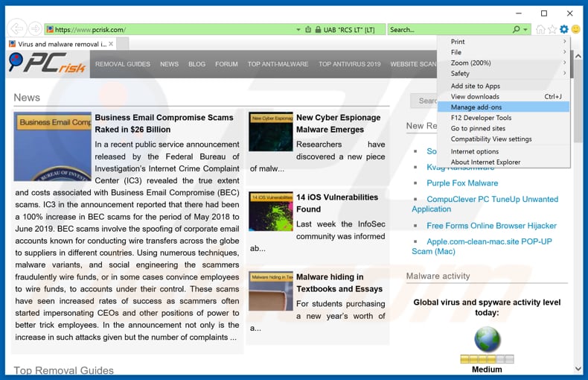The image size is (588, 380).
Task: Expand the Zoom (200%) submenu
Action: click(503, 63)
